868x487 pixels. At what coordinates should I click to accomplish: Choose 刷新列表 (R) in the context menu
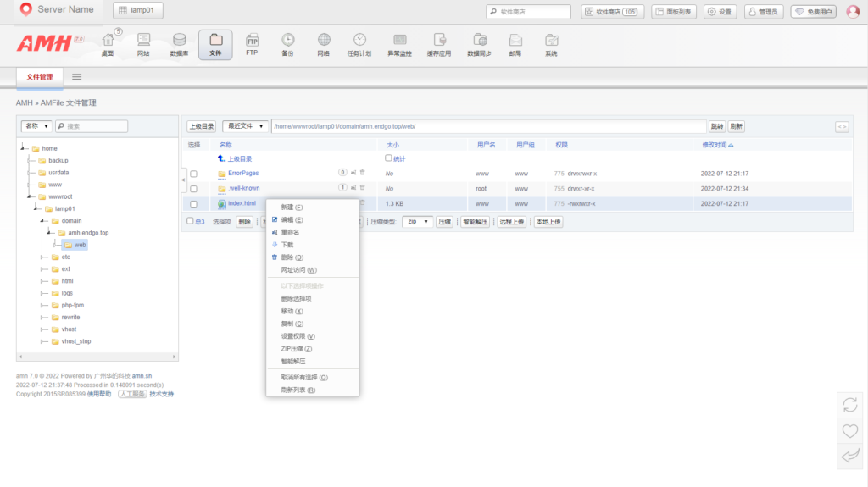coord(312,390)
